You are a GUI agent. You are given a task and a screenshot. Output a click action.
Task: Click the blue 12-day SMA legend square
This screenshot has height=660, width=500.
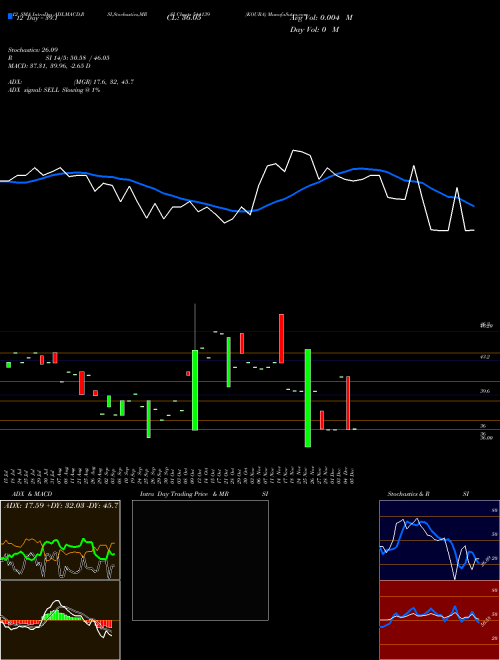10,16
